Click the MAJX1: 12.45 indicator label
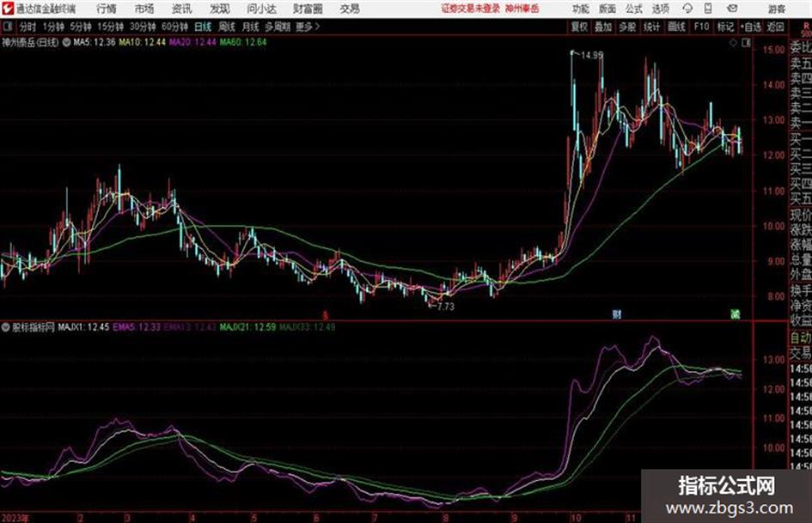Image resolution: width=812 pixels, height=523 pixels. click(83, 327)
